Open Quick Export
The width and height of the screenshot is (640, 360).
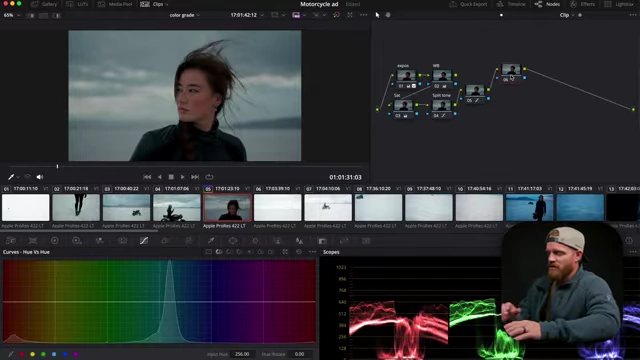point(468,4)
